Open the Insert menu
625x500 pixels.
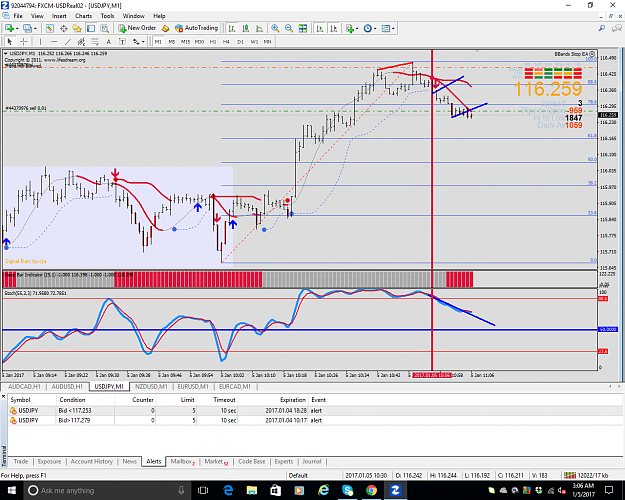[59, 16]
